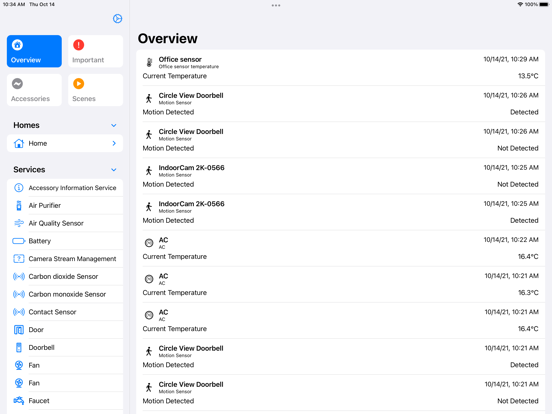
Task: Select Door service
Action: 65,330
